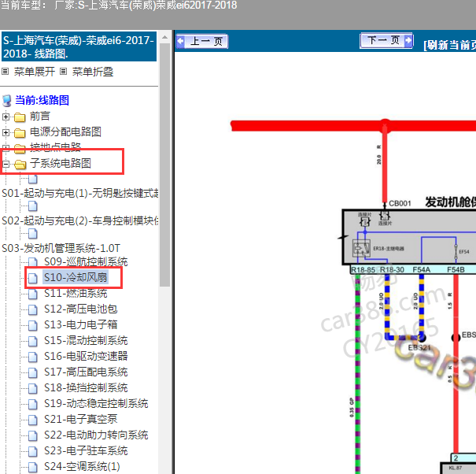
Task: Click the sidebar scrollbar up arrow
Action: pyautogui.click(x=165, y=38)
